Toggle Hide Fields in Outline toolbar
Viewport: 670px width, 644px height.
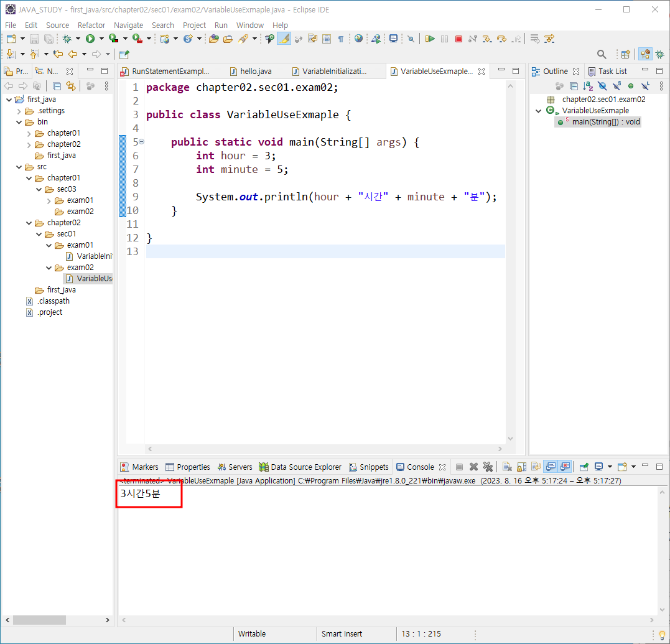coord(602,86)
